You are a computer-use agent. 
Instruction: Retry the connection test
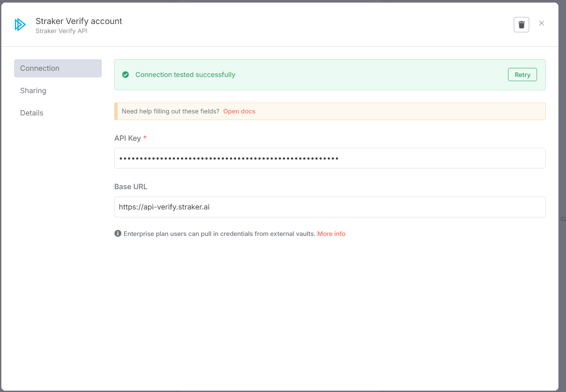click(x=523, y=75)
